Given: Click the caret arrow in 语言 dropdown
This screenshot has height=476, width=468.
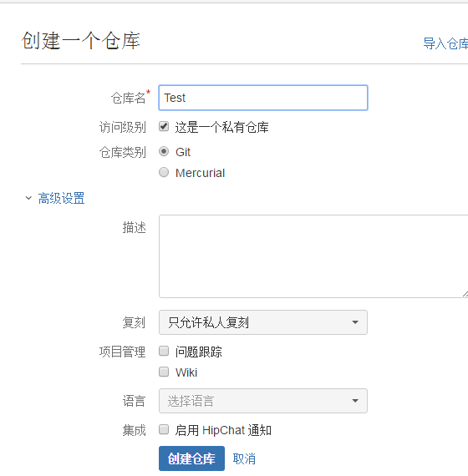Looking at the screenshot, I should click(355, 401).
